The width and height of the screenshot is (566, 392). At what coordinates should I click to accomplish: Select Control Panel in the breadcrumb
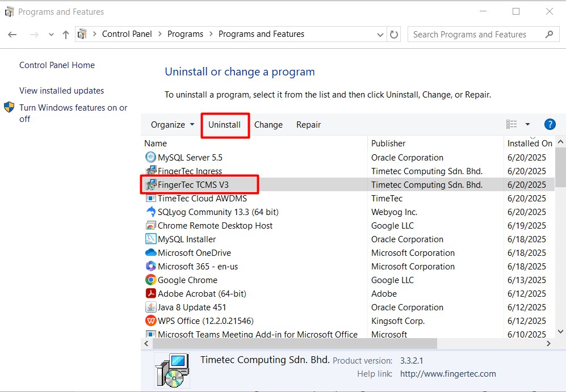(x=127, y=34)
